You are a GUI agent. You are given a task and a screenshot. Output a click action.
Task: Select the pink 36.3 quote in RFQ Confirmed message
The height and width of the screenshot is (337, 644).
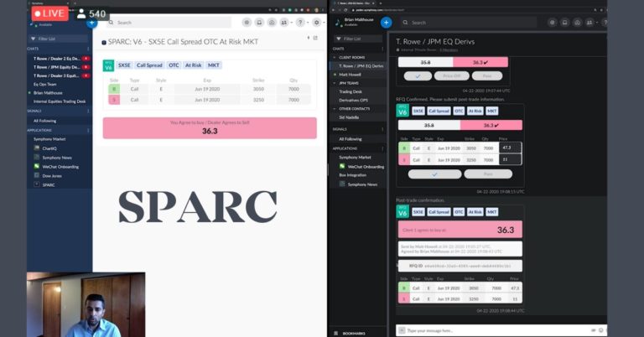click(x=491, y=125)
